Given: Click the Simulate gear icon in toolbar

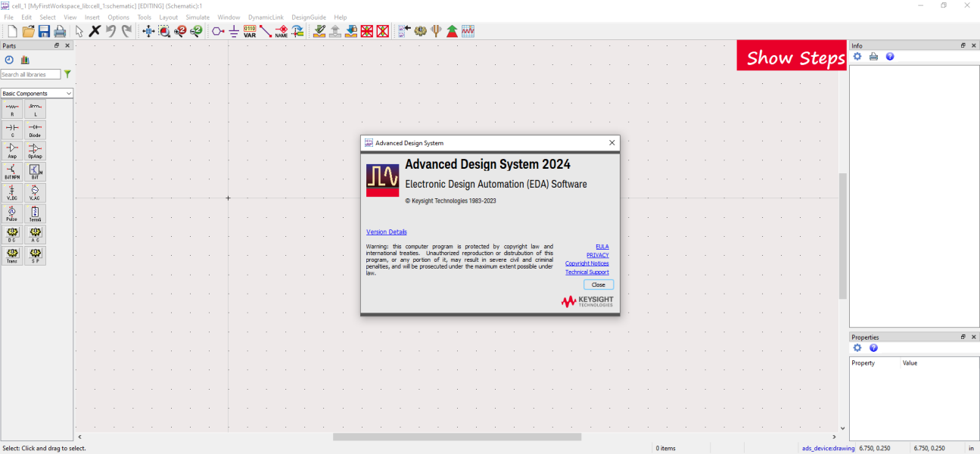Looking at the screenshot, I should point(420,31).
